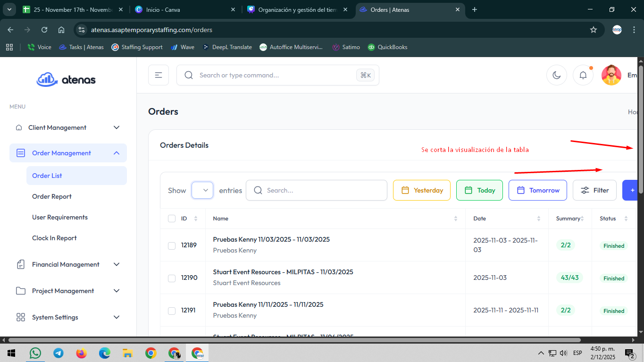
Task: Open the Show entries dropdown
Action: (202, 190)
